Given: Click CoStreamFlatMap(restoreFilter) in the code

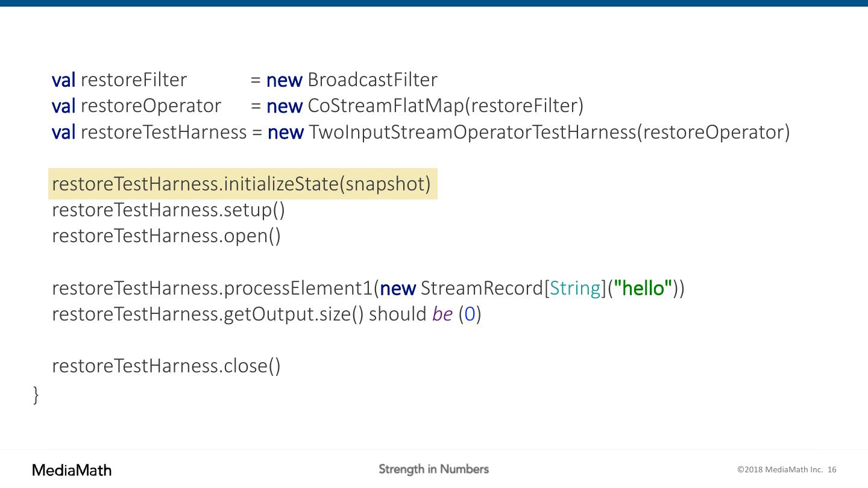Looking at the screenshot, I should click(445, 105).
